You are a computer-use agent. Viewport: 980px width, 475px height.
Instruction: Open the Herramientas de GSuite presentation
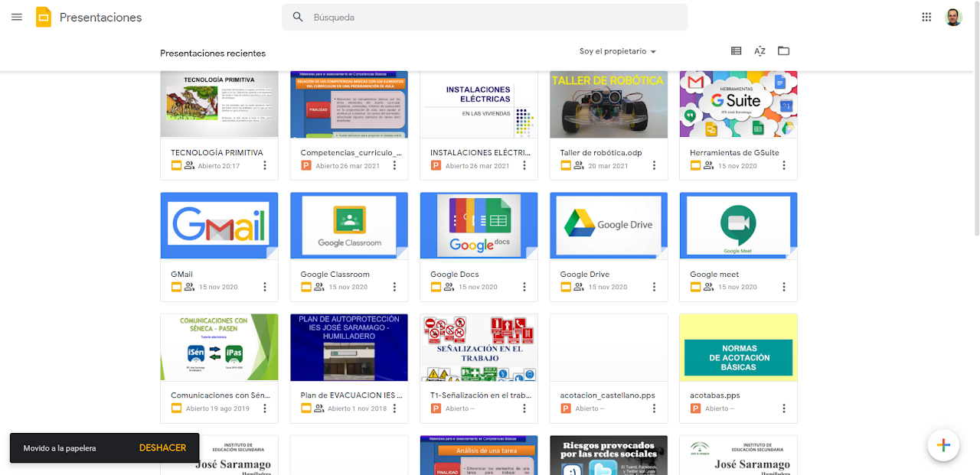click(x=738, y=105)
